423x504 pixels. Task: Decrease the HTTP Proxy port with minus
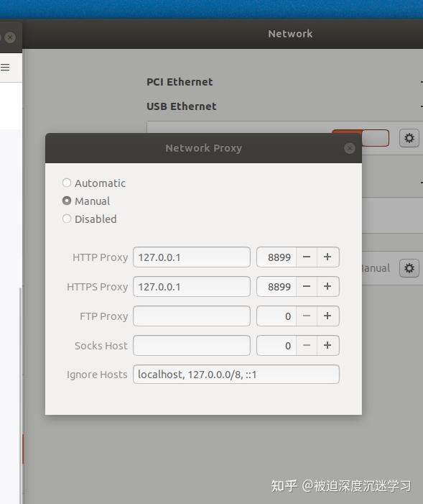point(307,257)
